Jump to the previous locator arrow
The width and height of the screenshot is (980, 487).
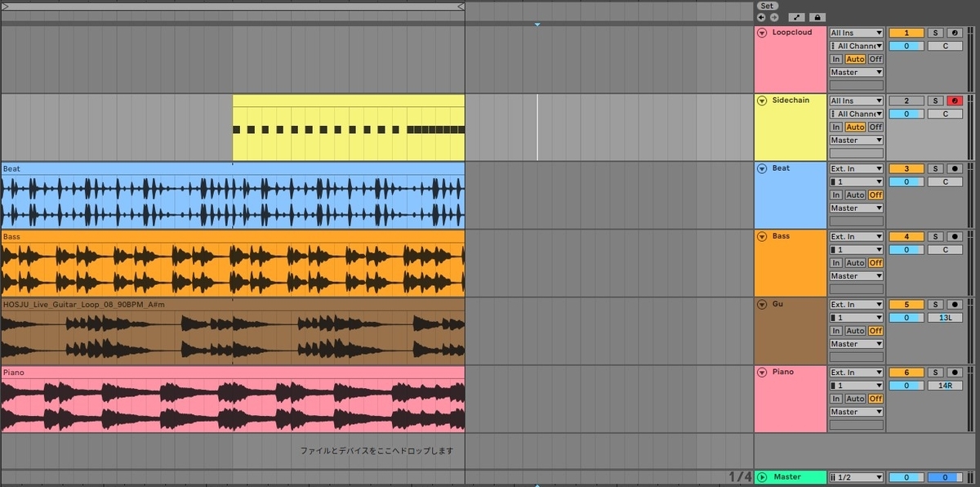click(761, 17)
